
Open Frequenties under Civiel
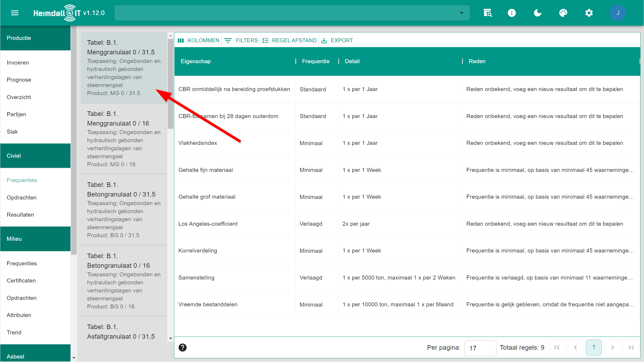(35, 180)
